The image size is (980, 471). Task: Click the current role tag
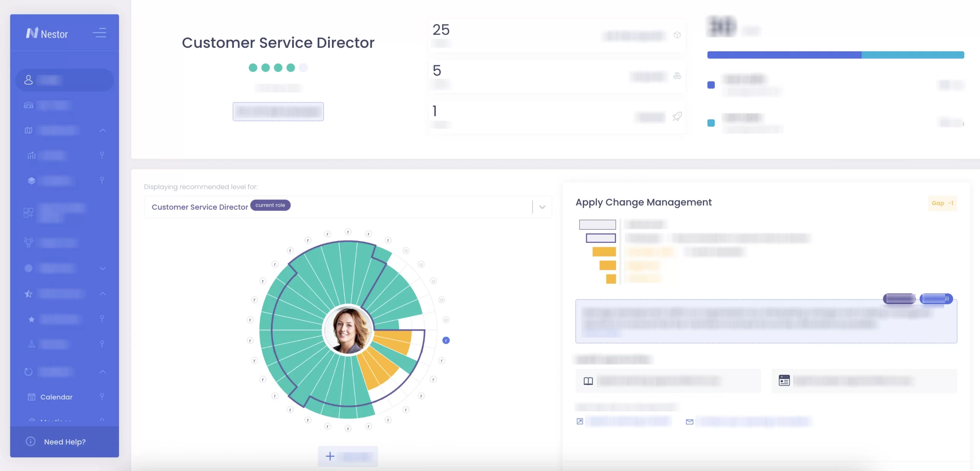point(270,205)
